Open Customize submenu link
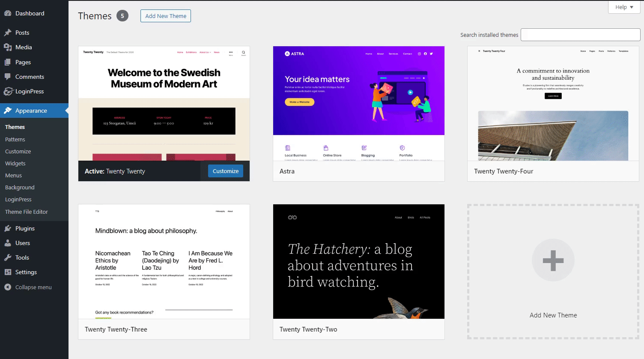The width and height of the screenshot is (644, 359). pos(18,151)
